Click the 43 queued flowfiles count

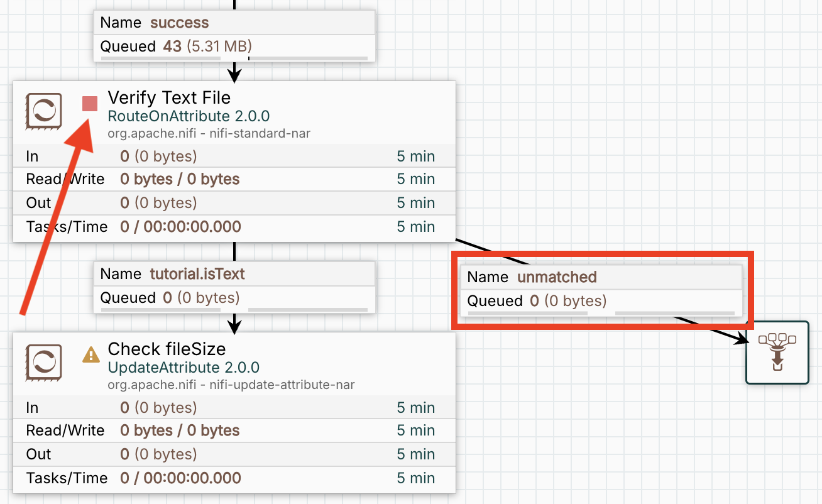coord(172,46)
